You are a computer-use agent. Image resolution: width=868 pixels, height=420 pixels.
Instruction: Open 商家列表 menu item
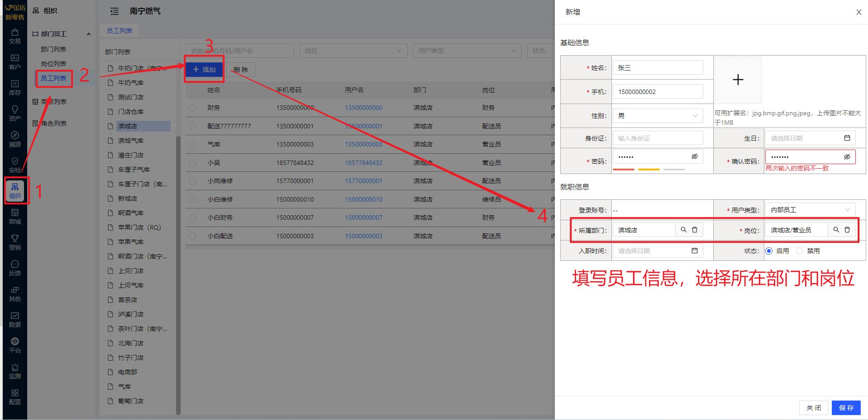click(x=54, y=102)
